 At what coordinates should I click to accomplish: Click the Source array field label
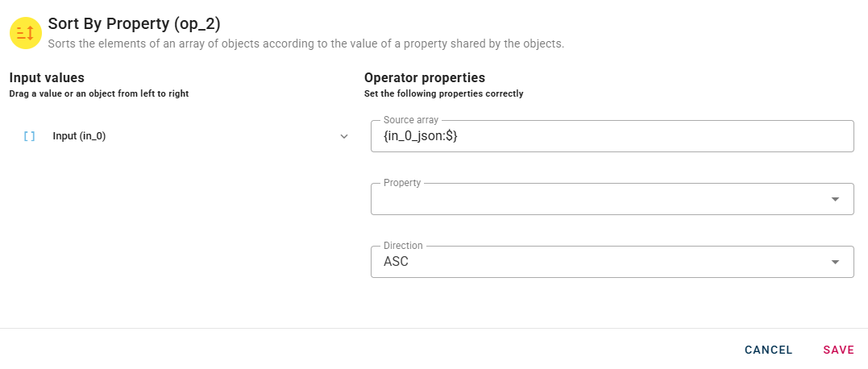point(410,120)
